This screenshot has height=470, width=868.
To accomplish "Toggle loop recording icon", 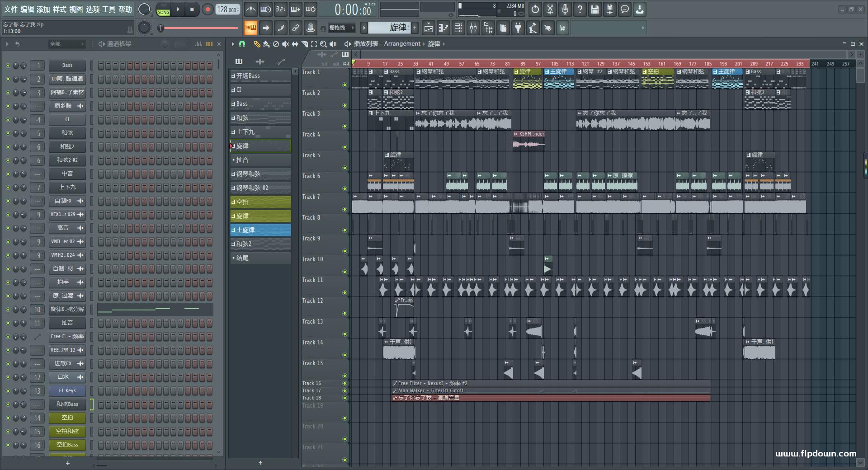I will 311,9.
